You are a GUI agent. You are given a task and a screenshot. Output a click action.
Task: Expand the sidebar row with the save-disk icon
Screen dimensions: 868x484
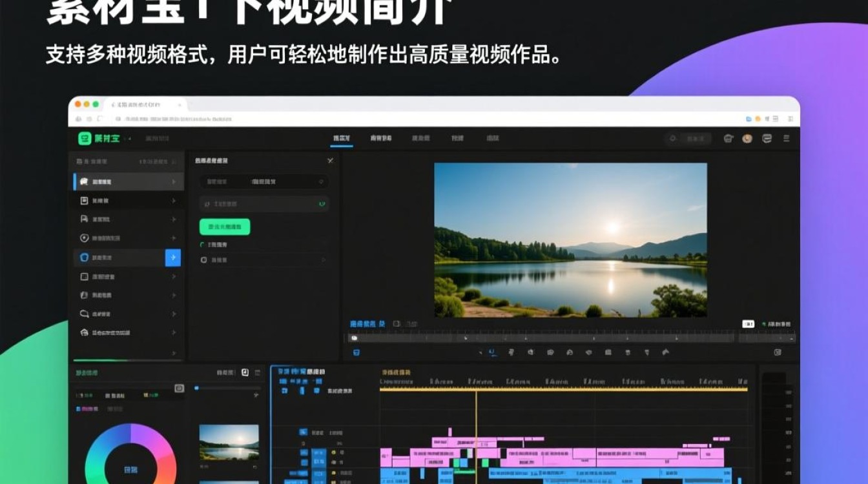[x=174, y=201]
